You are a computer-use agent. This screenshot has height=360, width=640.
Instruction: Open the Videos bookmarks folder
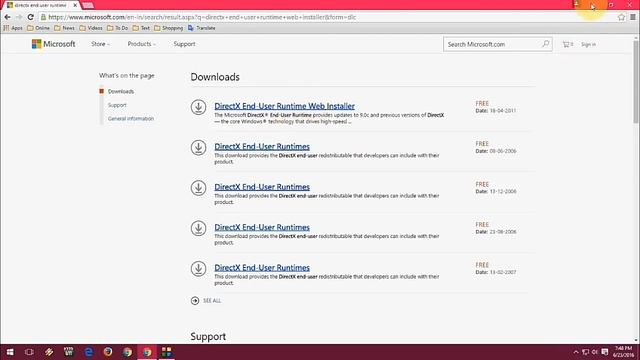91,28
